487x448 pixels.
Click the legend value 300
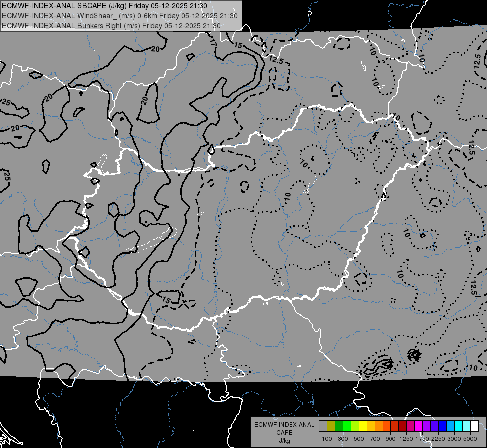[x=343, y=439]
